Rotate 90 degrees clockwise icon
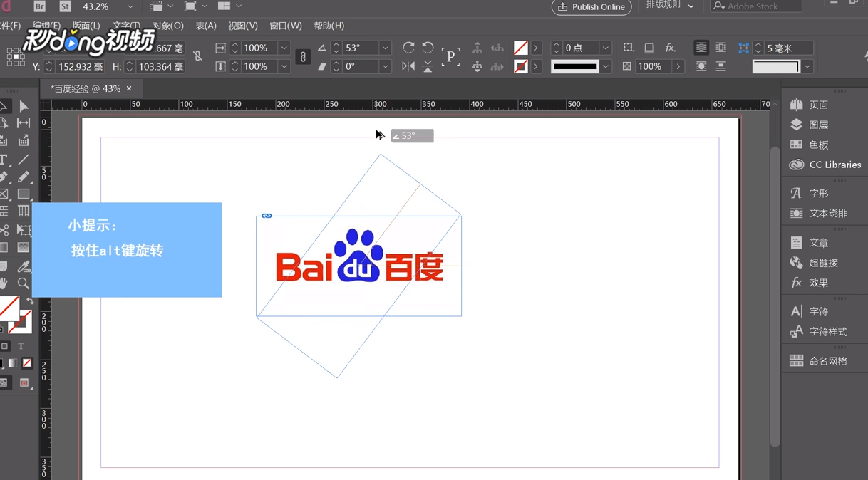Image resolution: width=868 pixels, height=480 pixels. pyautogui.click(x=408, y=48)
